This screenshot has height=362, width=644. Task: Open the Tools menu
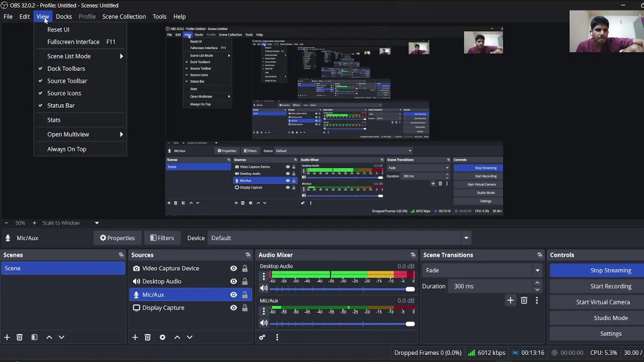(x=159, y=17)
